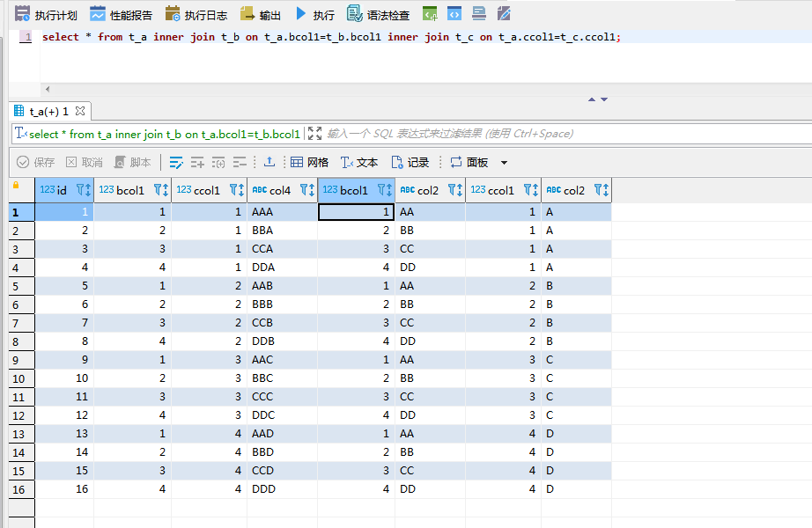Switch to 文本 text view
The image size is (812, 528).
[x=359, y=162]
